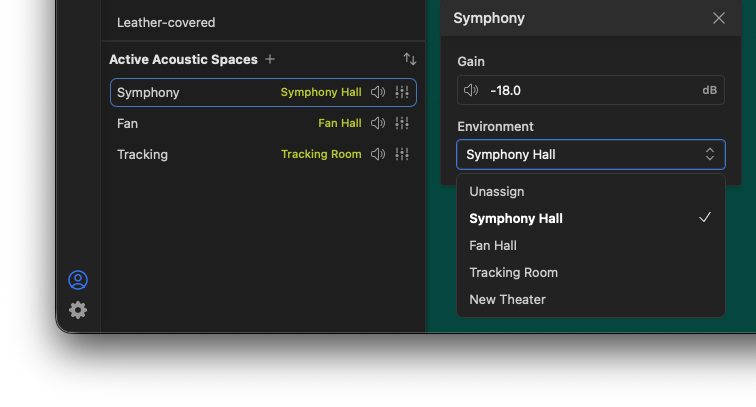The width and height of the screenshot is (756, 407).
Task: Mute the Symphony space speaker
Action: pyautogui.click(x=378, y=92)
